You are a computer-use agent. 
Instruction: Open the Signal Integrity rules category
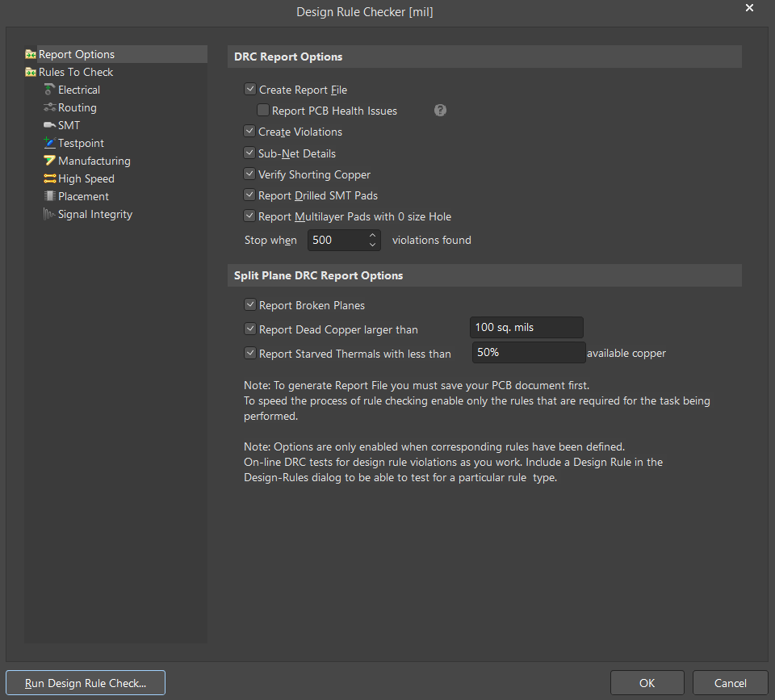[x=95, y=215]
